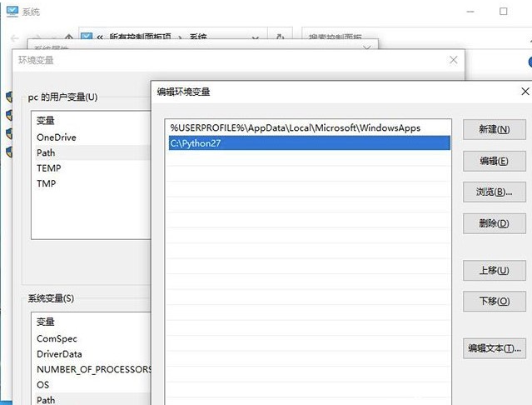532x405 pixels.
Task: Maximize the 系统 window
Action: (504, 12)
